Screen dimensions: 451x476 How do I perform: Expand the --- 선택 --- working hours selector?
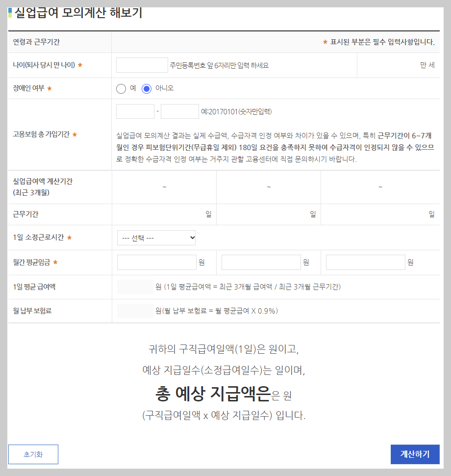click(156, 238)
